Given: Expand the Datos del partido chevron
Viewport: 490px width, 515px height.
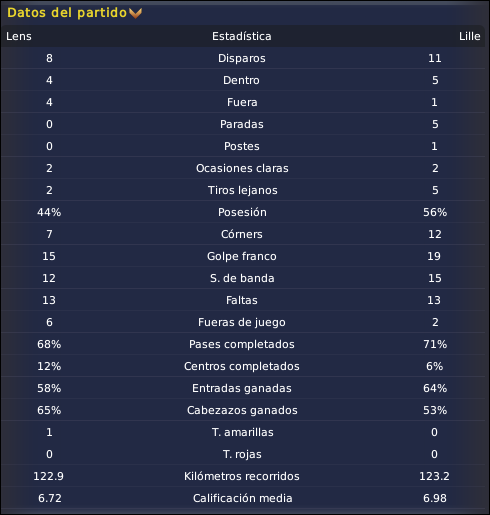Looking at the screenshot, I should tap(135, 13).
